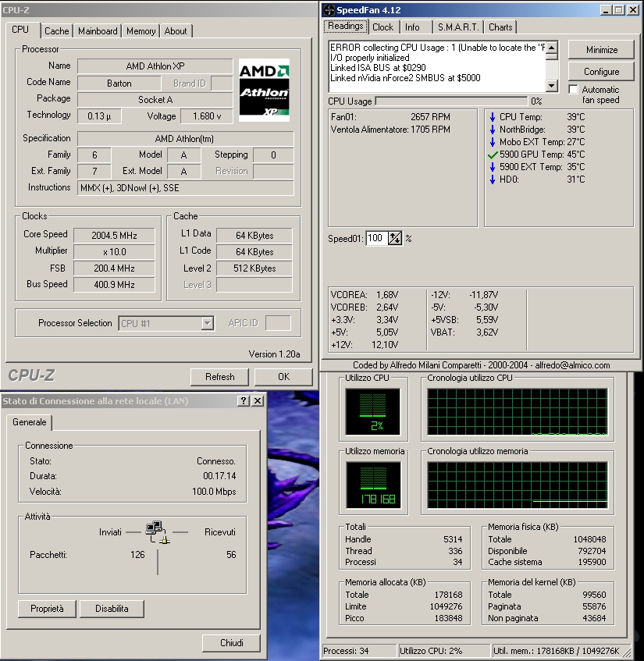The height and width of the screenshot is (661, 644).
Task: Open the Memory tab in CPU-Z
Action: (141, 31)
